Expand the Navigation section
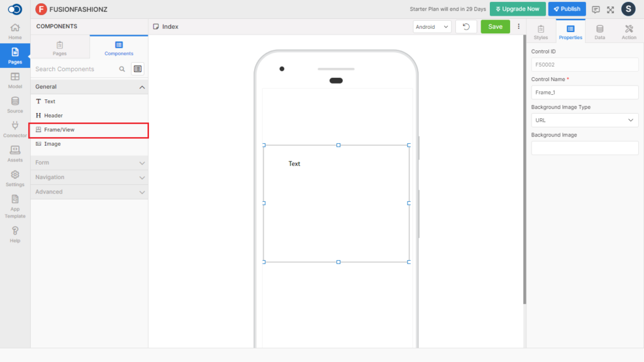Viewport: 644px width, 362px height. pos(89,177)
